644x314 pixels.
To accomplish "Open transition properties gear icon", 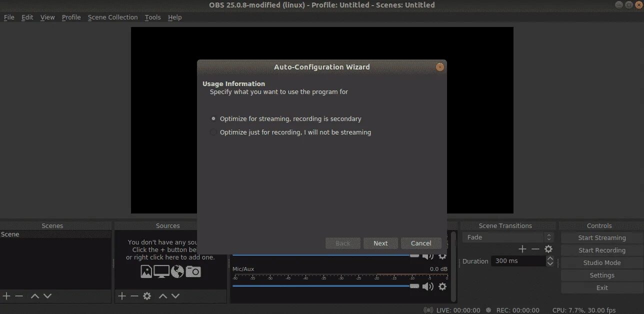I will 548,249.
